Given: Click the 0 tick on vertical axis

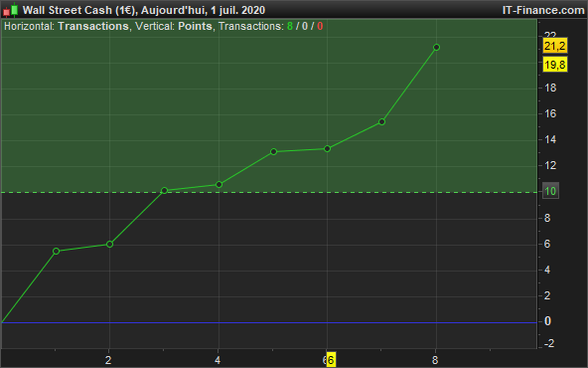Looking at the screenshot, I should 547,321.
